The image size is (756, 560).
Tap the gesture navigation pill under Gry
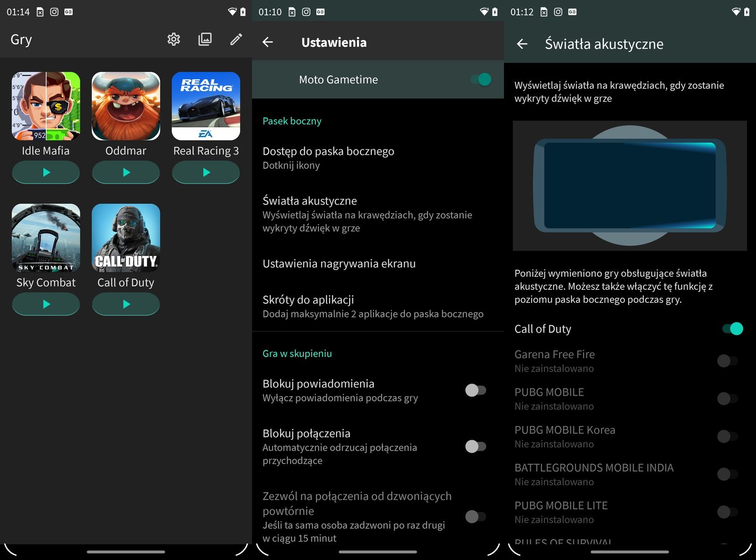126,552
